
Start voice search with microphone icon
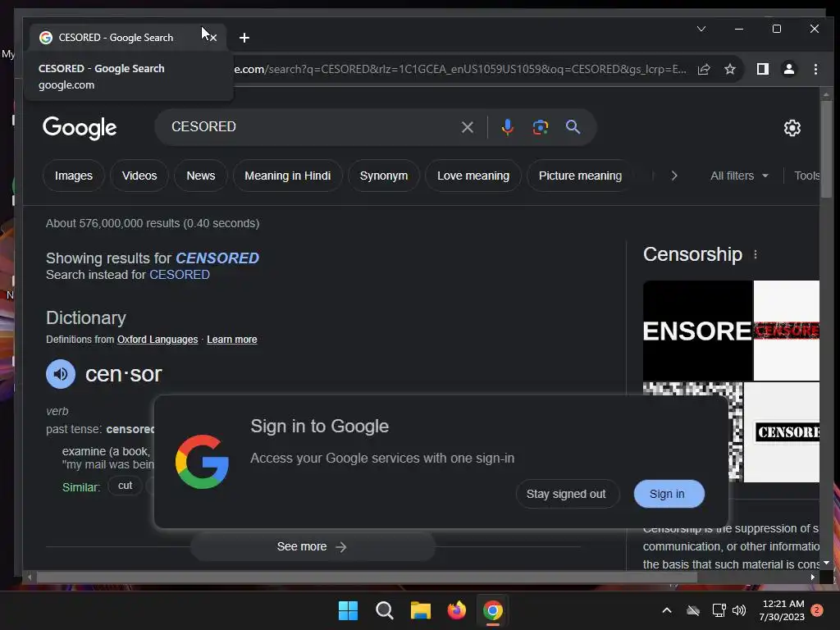point(507,127)
